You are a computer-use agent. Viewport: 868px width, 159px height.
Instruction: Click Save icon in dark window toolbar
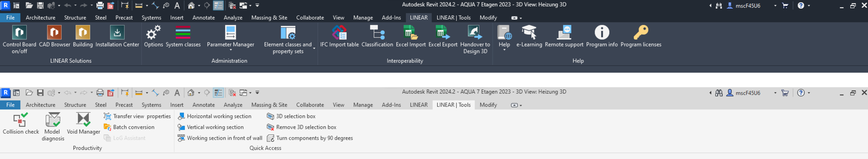tap(40, 6)
